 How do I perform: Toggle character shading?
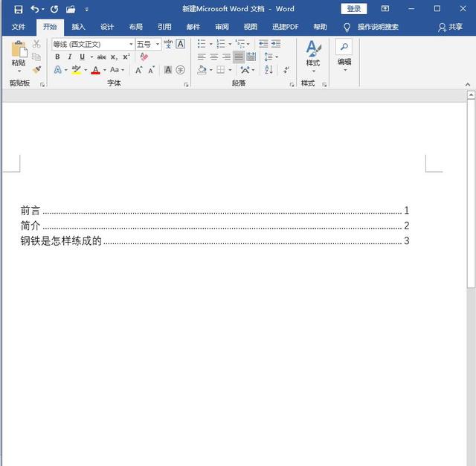click(168, 70)
